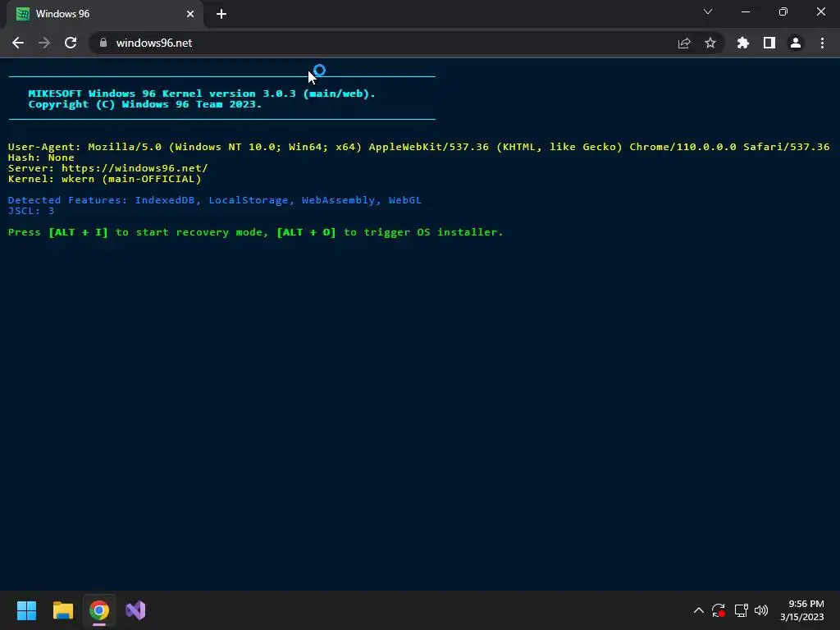This screenshot has height=630, width=840.
Task: Close the Chrome window
Action: (820, 11)
